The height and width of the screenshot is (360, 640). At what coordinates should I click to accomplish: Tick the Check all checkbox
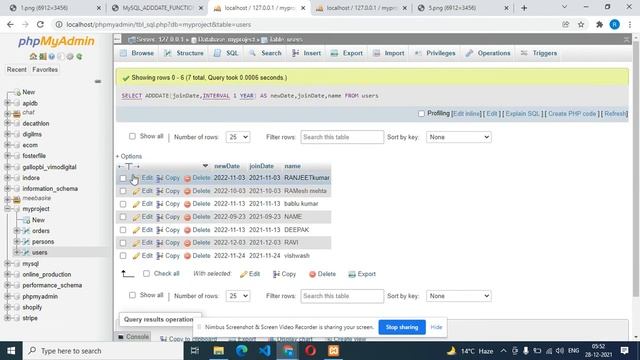pos(146,273)
